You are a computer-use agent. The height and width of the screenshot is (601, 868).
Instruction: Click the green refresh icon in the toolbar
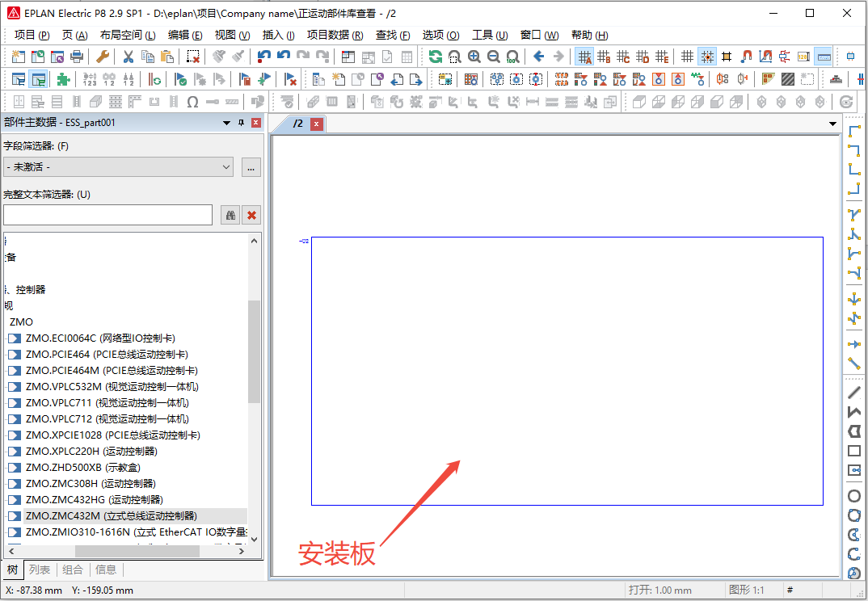coord(435,57)
